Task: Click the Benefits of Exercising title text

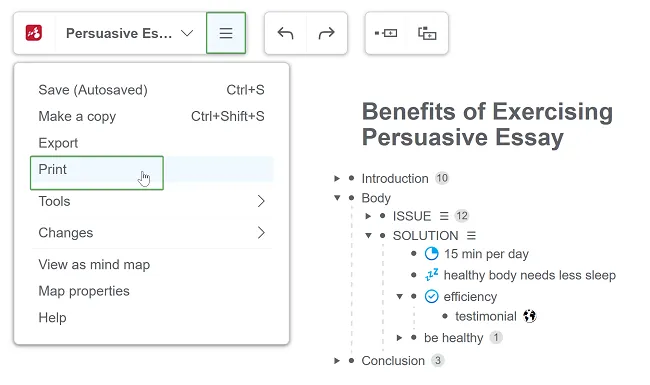Action: (487, 112)
